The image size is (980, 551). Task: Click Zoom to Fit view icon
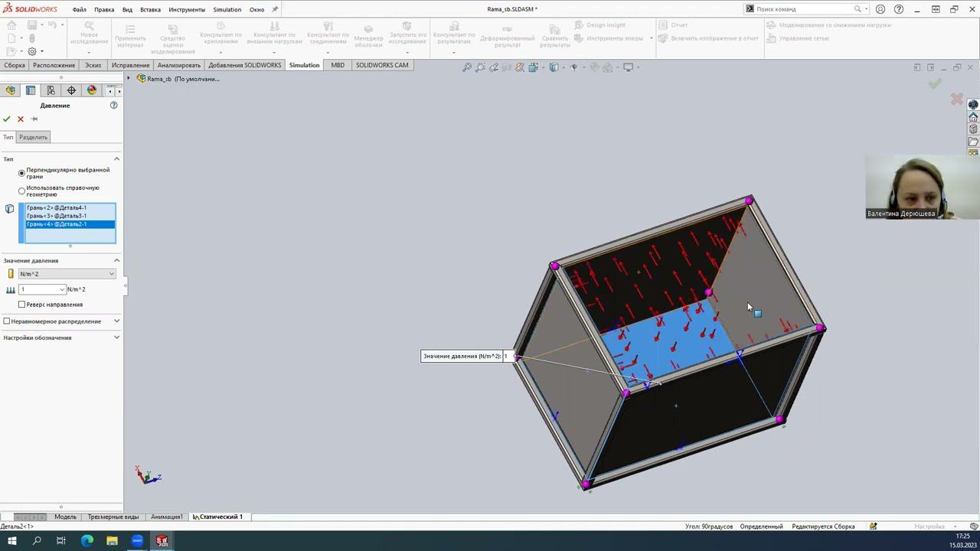(467, 67)
